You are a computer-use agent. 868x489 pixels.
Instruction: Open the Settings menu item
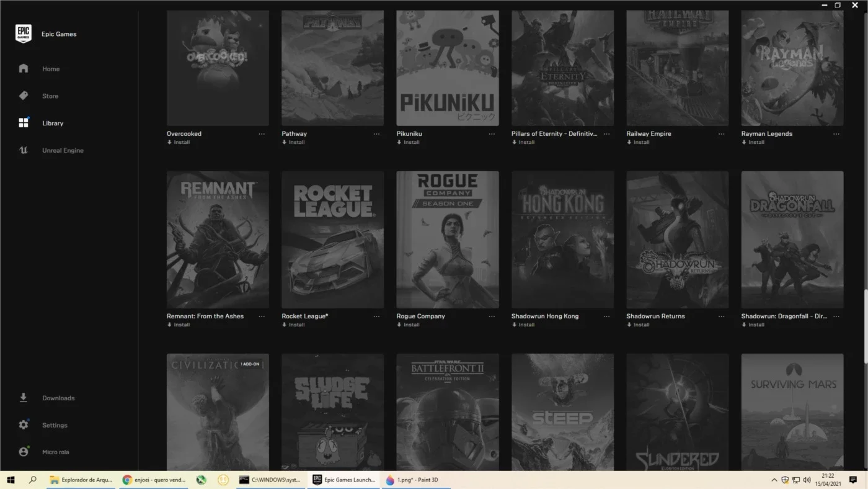click(x=55, y=426)
